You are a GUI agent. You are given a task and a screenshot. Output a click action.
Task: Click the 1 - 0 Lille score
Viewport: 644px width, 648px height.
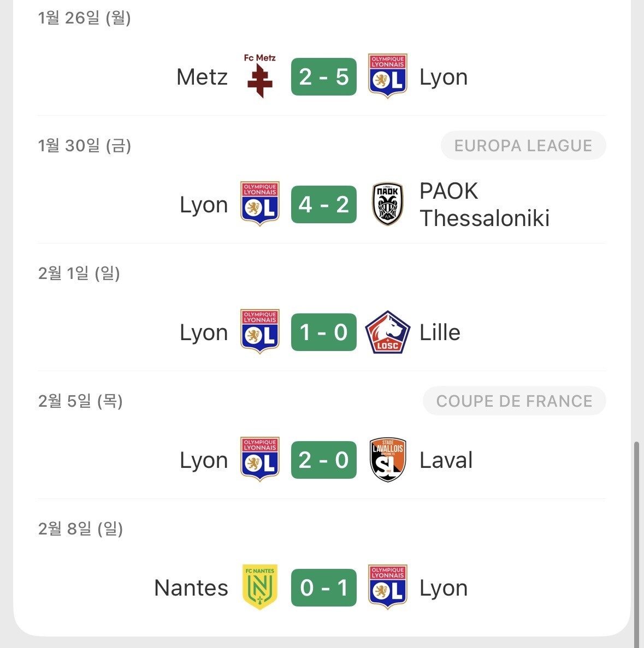click(x=323, y=332)
